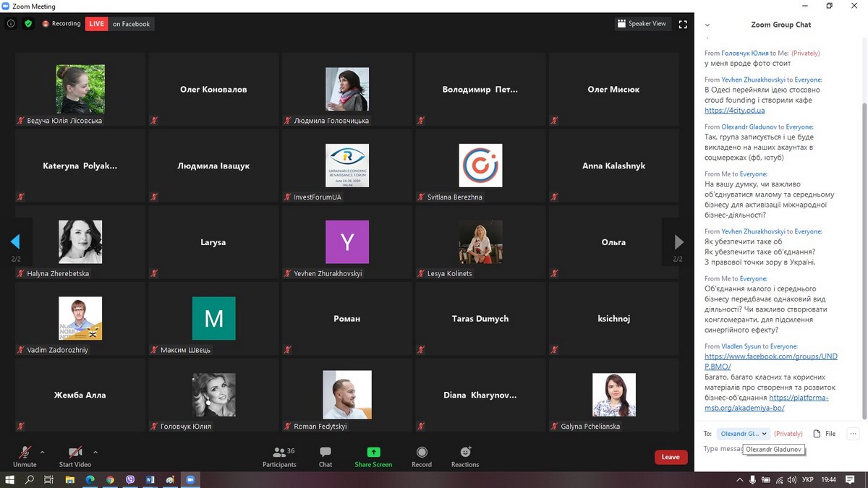Expand audio options arrow next to Unmute
Image resolution: width=868 pixels, height=488 pixels.
coord(42,453)
